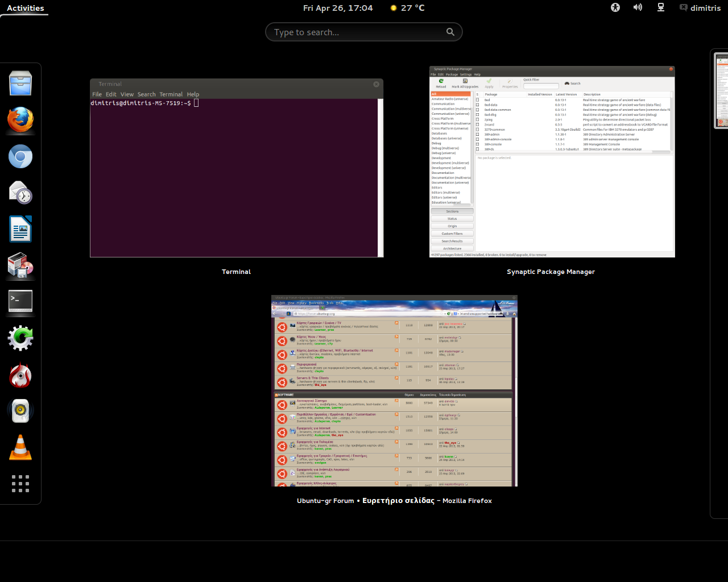Tick the 389-admin checkbox in Synaptic
Screen dimensions: 728x582
[478, 135]
